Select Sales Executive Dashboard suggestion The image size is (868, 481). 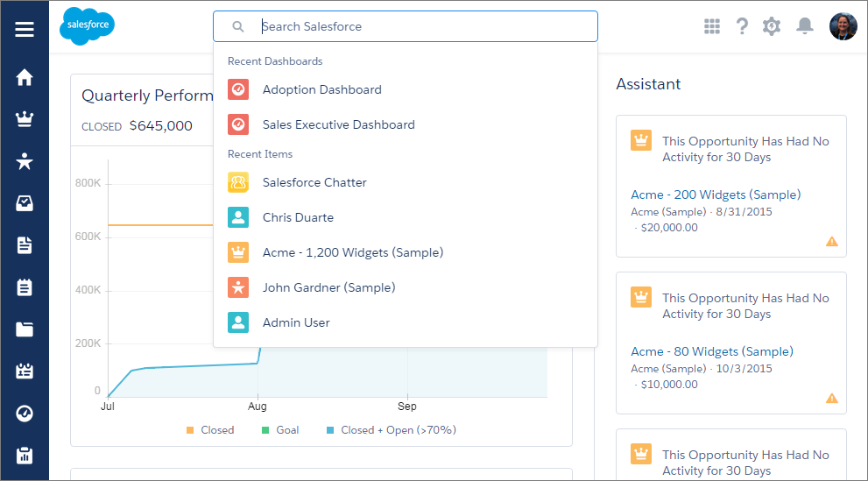406,124
